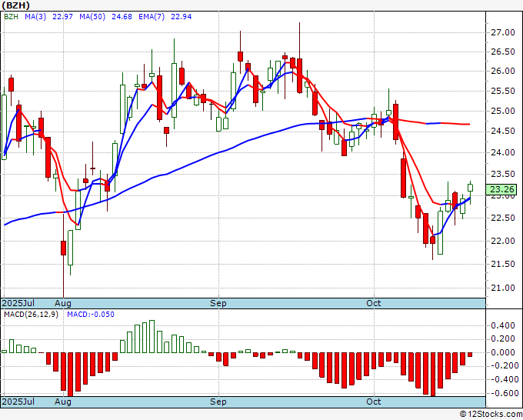The image size is (523, 420).
Task: Click the 22.50 price axis label
Action: 503,218
